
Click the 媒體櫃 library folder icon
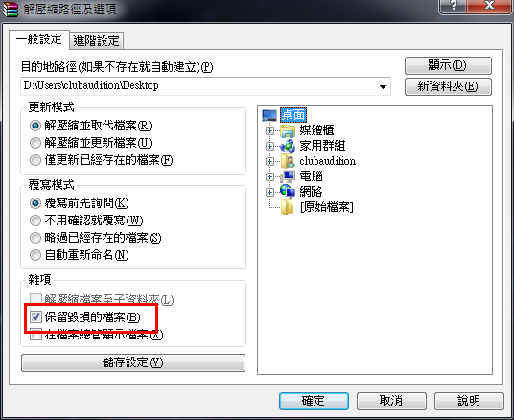pos(288,130)
